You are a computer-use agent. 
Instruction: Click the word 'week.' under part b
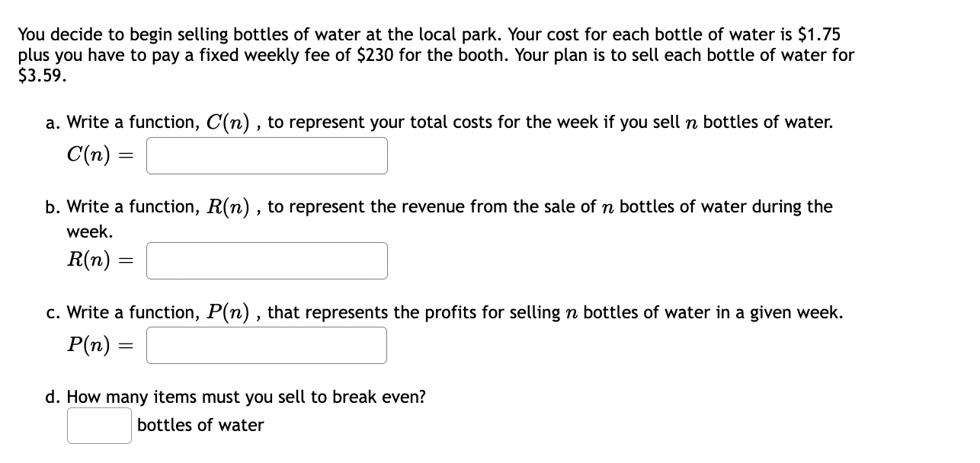point(90,231)
